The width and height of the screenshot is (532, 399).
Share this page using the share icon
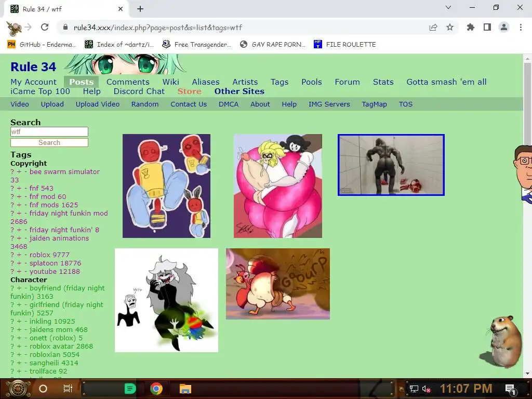pyautogui.click(x=433, y=28)
